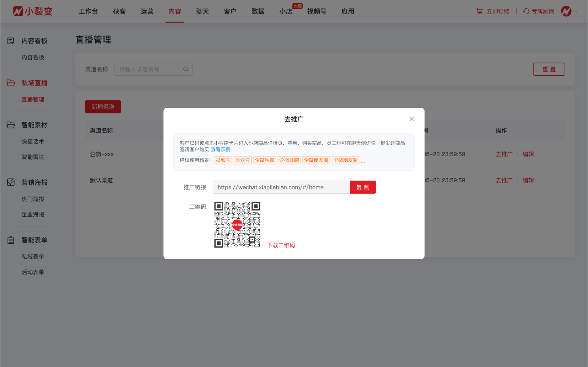Screen dimensions: 588x367
Task: Click the 公众号 scene tag
Action: point(242,160)
